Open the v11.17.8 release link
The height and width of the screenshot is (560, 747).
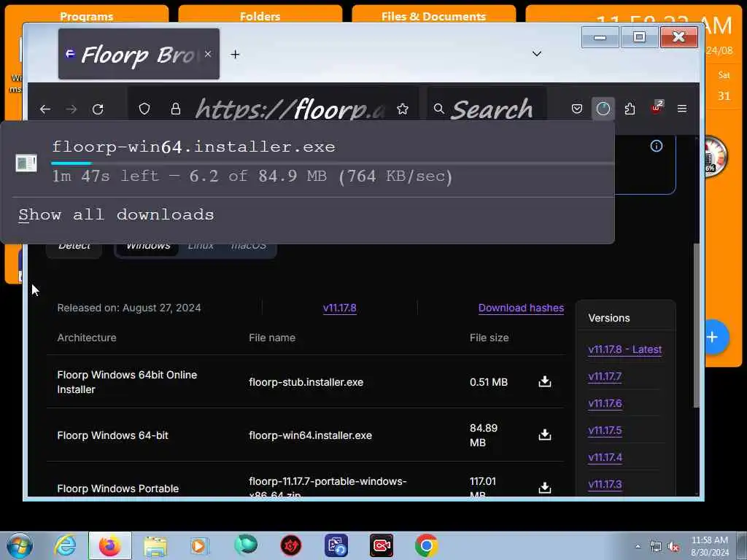click(x=340, y=308)
